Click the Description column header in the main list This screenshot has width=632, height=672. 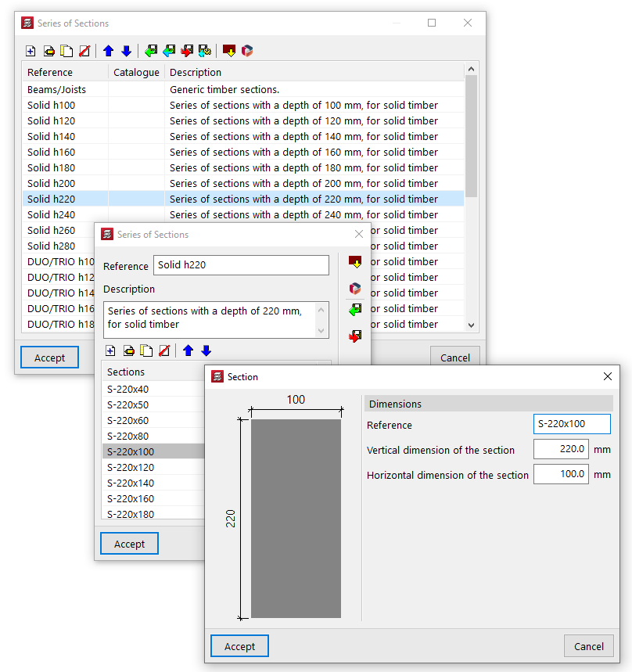pyautogui.click(x=314, y=73)
